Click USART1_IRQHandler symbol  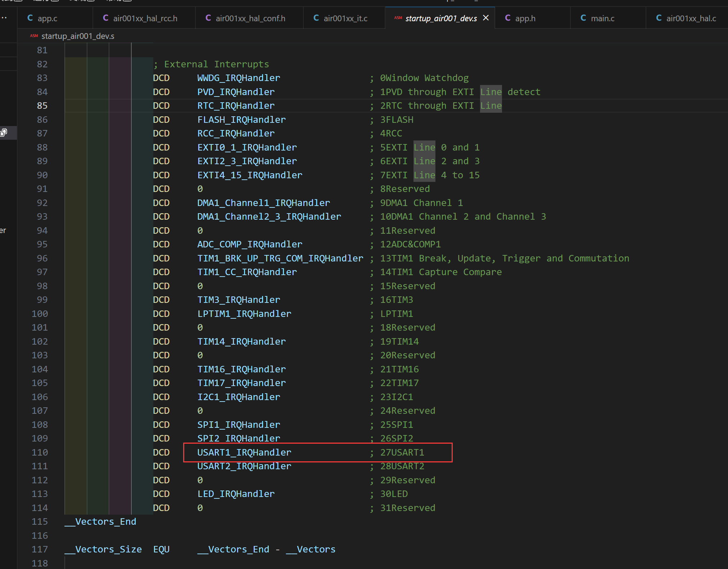tap(244, 453)
